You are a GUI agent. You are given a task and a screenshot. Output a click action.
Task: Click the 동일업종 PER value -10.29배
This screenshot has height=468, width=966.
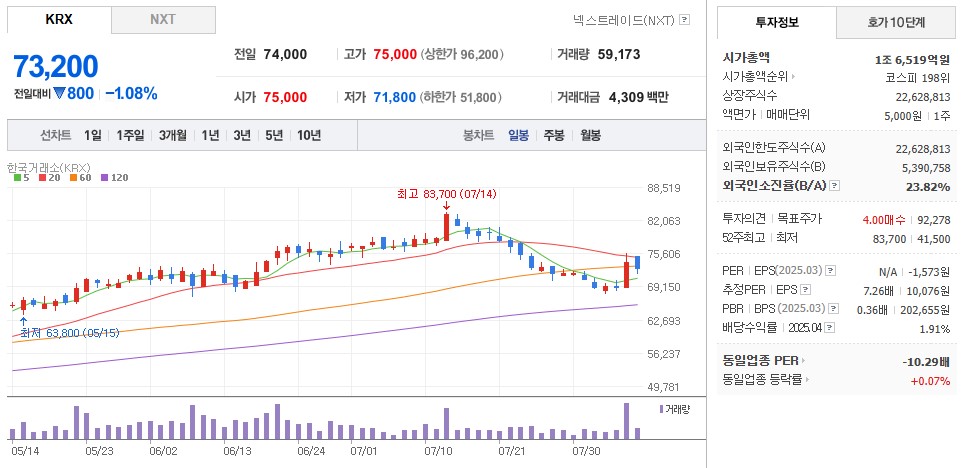pos(926,361)
